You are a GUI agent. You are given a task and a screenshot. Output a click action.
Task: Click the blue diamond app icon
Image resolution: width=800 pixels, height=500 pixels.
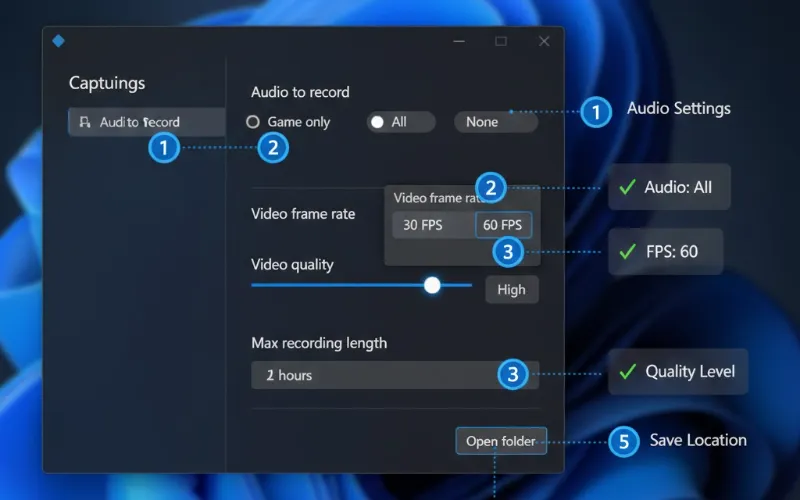[x=59, y=41]
